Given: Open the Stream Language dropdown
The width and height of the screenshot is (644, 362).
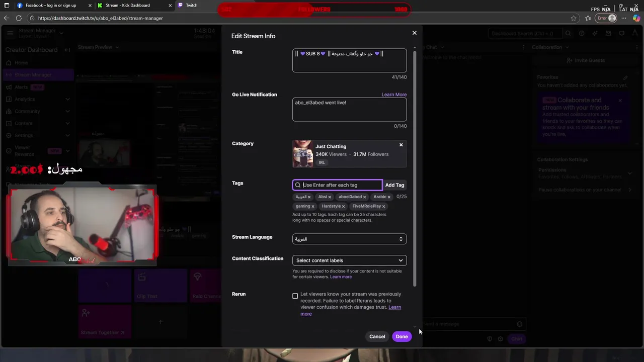Looking at the screenshot, I should pyautogui.click(x=349, y=239).
